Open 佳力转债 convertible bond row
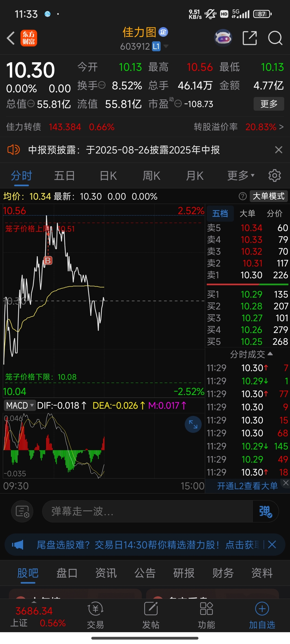This screenshot has width=290, height=644. click(60, 127)
